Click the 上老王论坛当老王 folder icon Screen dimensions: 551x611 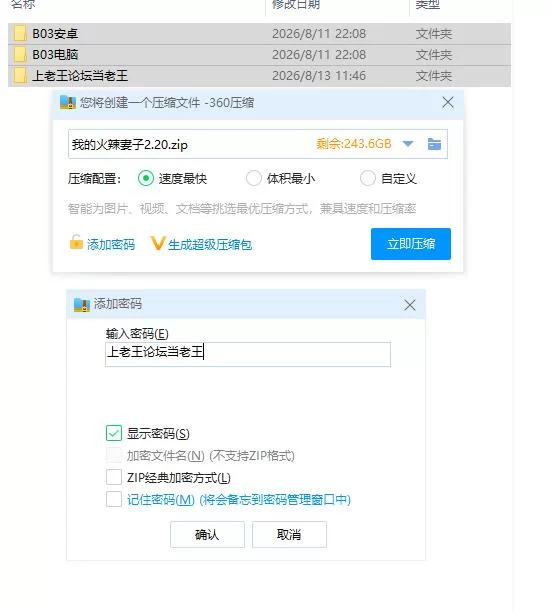pos(19,76)
